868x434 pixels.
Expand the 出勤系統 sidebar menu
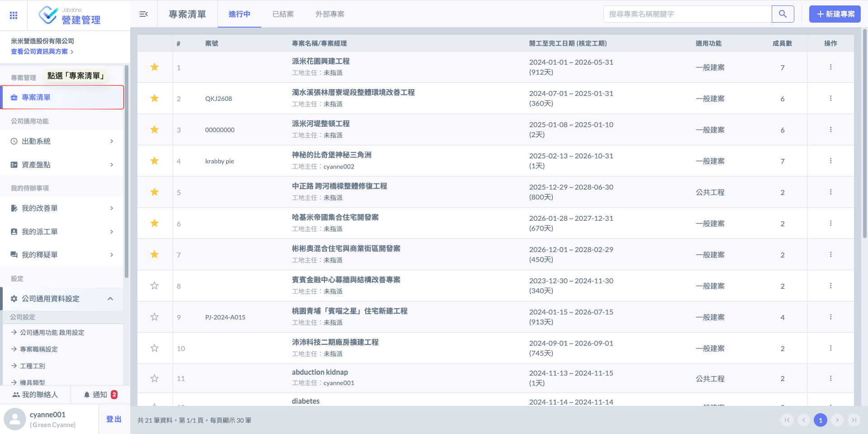point(62,141)
